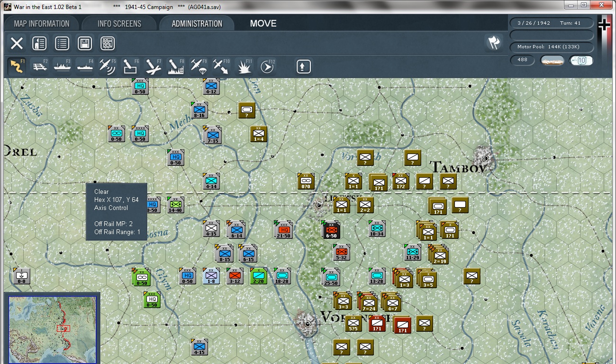This screenshot has height=364, width=616.
Task: Open the commander's report icon
Action: [39, 44]
